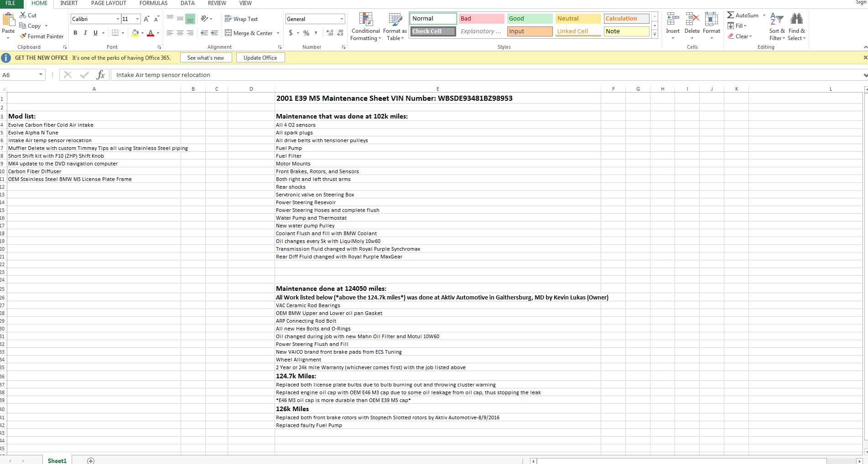Screen dimensions: 868x464
Task: Open the number format General dropdown
Action: pos(342,19)
